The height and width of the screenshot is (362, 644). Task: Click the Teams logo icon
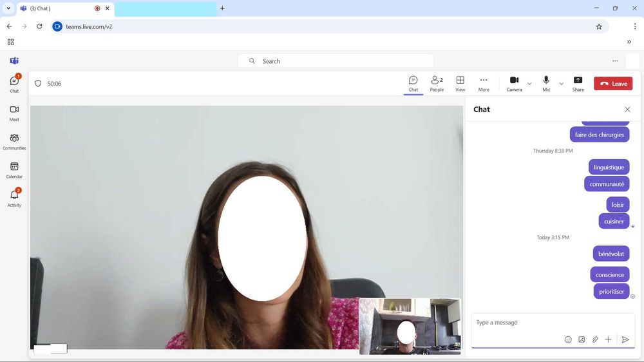tap(14, 61)
